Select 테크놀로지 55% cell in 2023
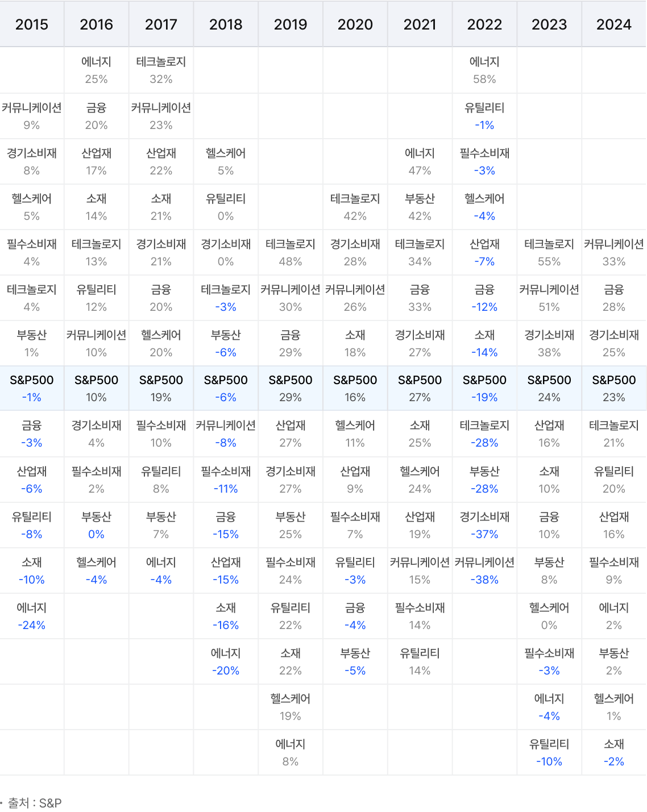647x812 pixels. [549, 253]
